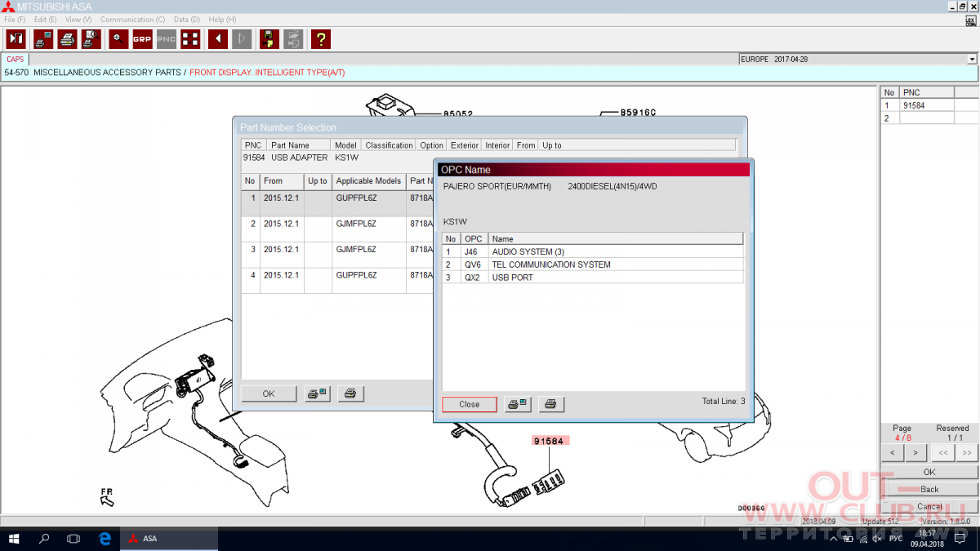Click the 85052 callout on diagram
Image resolution: width=980 pixels, height=551 pixels.
pyautogui.click(x=458, y=113)
